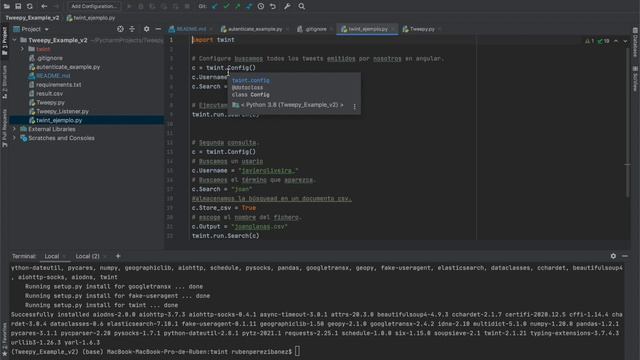The image size is (640, 360).
Task: Select Tweepy.py in project tree
Action: pyautogui.click(x=50, y=102)
